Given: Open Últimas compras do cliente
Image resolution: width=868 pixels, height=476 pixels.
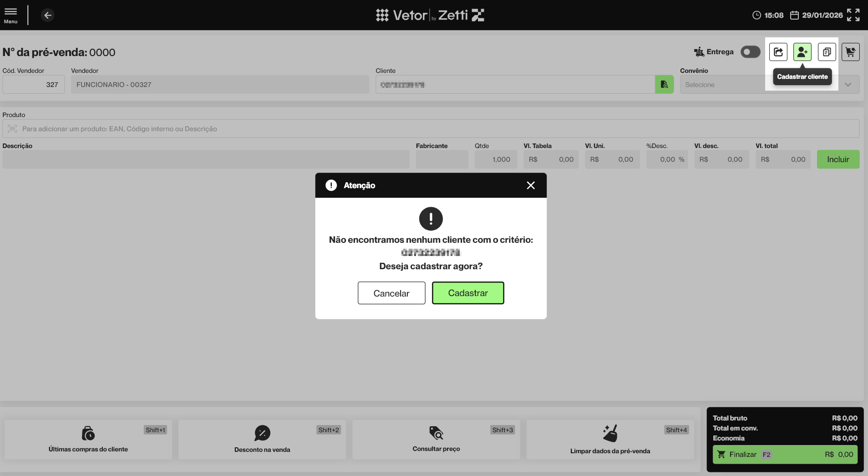Looking at the screenshot, I should pyautogui.click(x=88, y=440).
